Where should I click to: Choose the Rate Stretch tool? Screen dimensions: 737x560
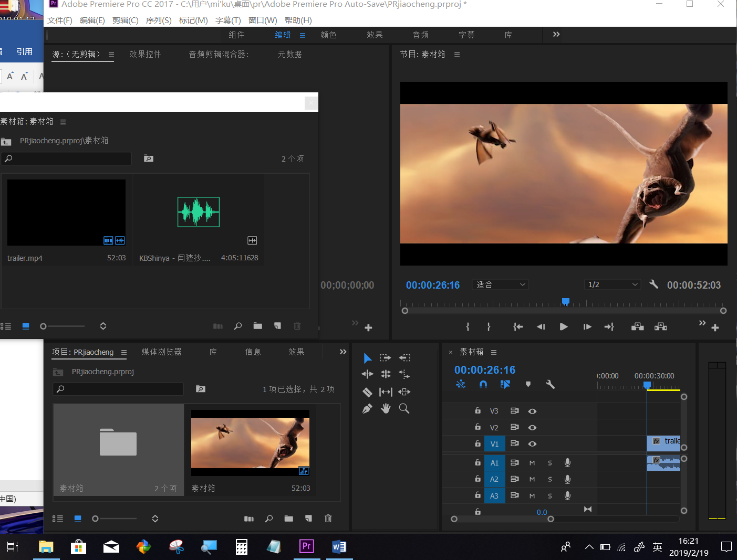(404, 374)
